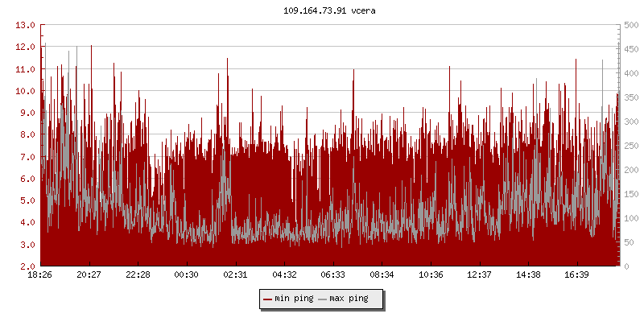The width and height of the screenshot is (644, 322).
Task: Click the gray max ping legend swatch
Action: point(323,299)
